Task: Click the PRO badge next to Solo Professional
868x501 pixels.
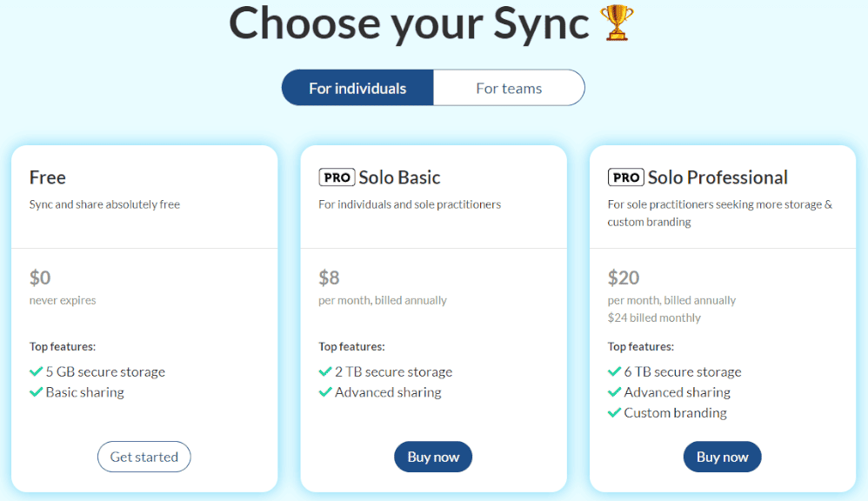Action: click(625, 177)
